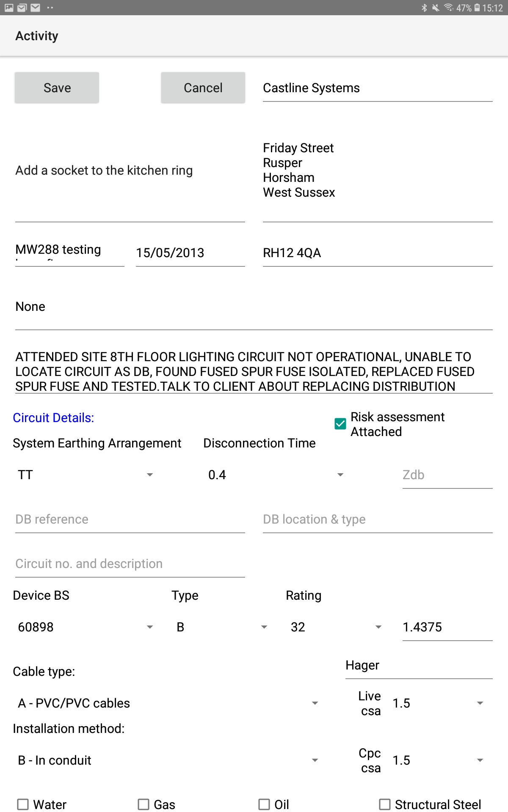508x812 pixels.
Task: Tap the muted sound status icon
Action: pyautogui.click(x=436, y=8)
